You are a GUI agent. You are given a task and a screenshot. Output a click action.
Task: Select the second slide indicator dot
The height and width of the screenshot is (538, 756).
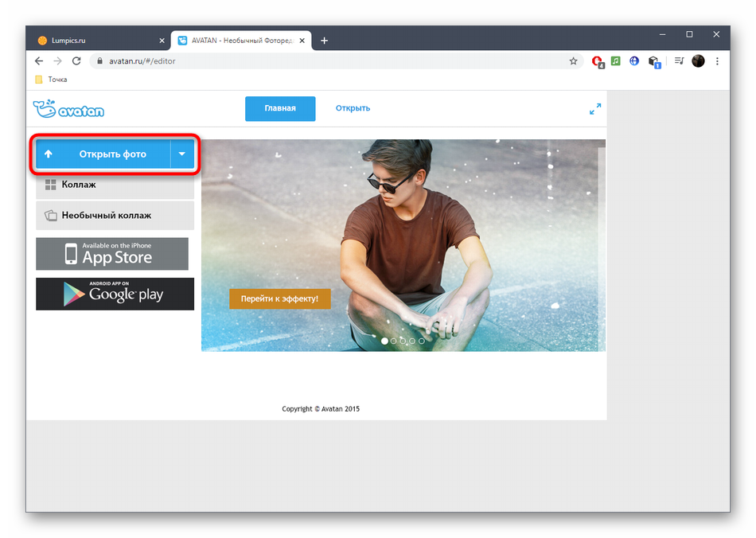(x=394, y=341)
